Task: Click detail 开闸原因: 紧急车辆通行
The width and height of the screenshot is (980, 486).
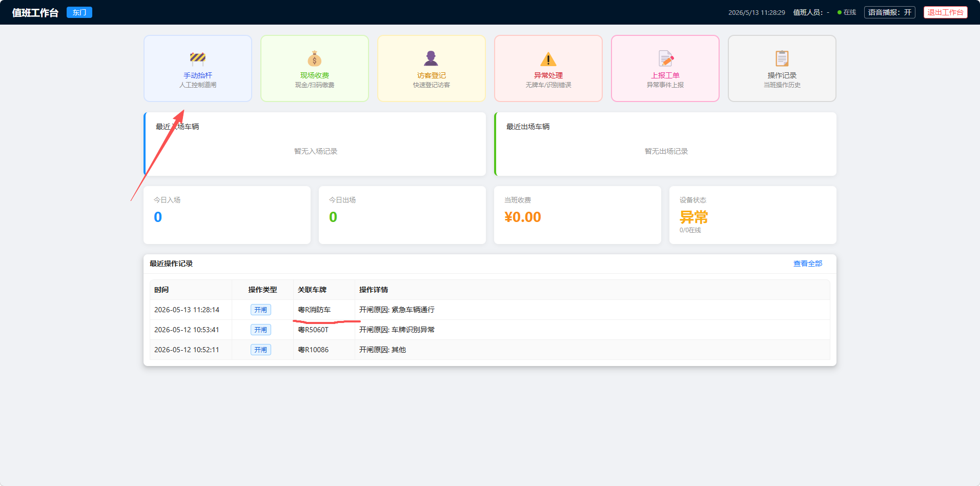Action: tap(397, 310)
